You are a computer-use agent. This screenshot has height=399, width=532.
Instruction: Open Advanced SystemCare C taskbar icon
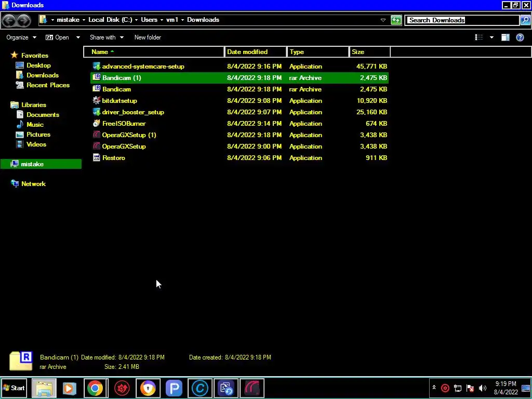200,388
